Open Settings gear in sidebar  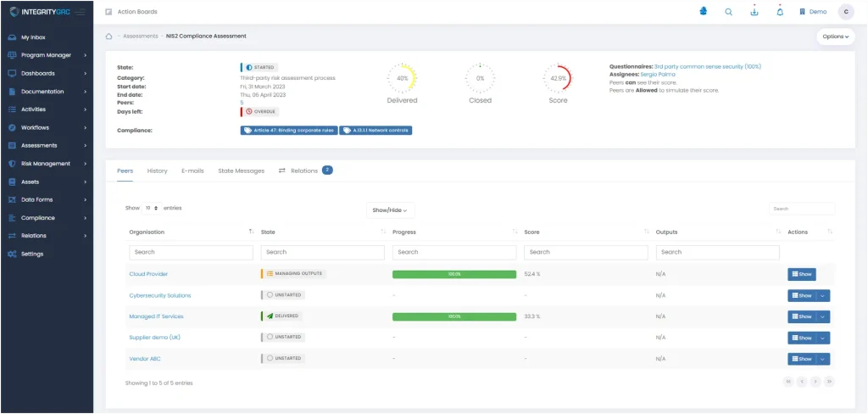[32, 254]
